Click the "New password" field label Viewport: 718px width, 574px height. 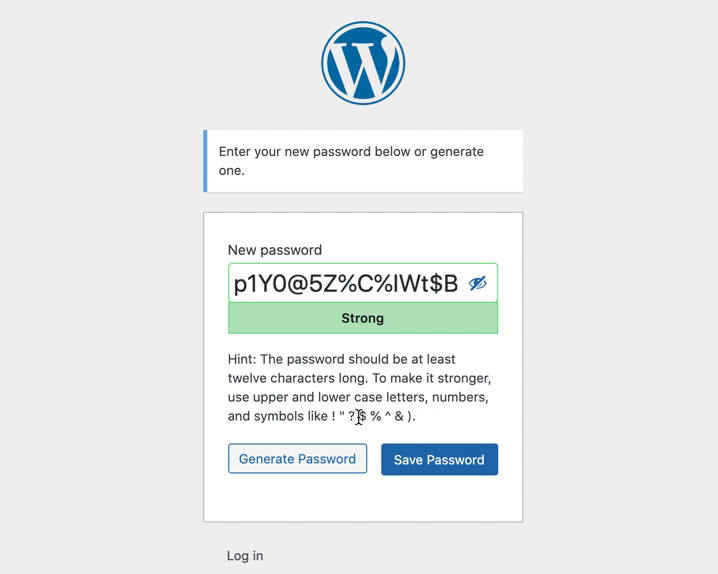tap(275, 250)
